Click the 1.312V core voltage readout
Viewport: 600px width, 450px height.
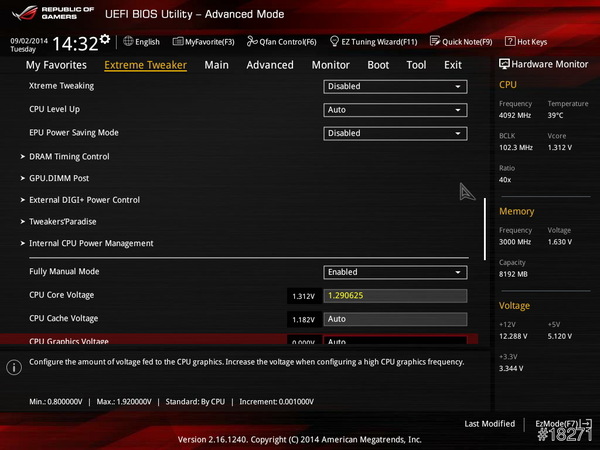click(303, 296)
